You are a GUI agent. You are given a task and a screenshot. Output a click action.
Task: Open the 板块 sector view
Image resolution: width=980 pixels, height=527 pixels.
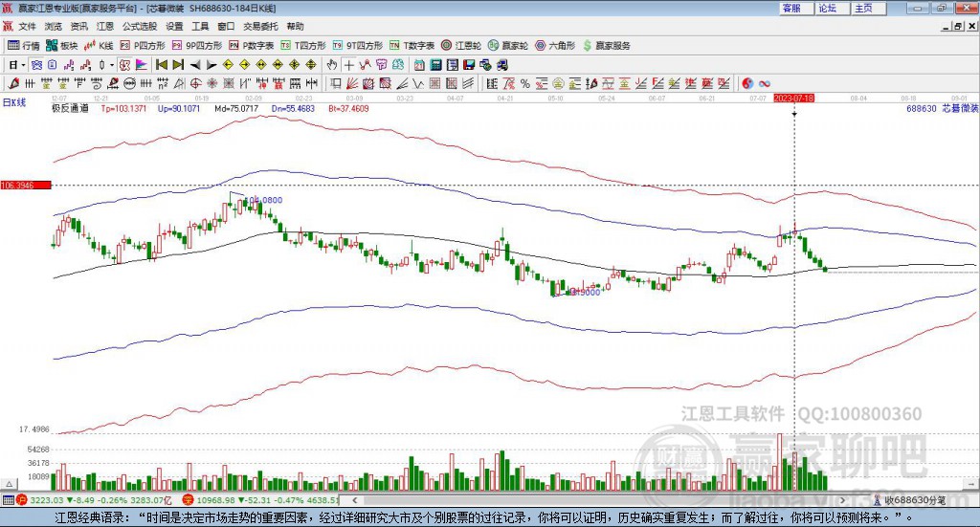(62, 45)
